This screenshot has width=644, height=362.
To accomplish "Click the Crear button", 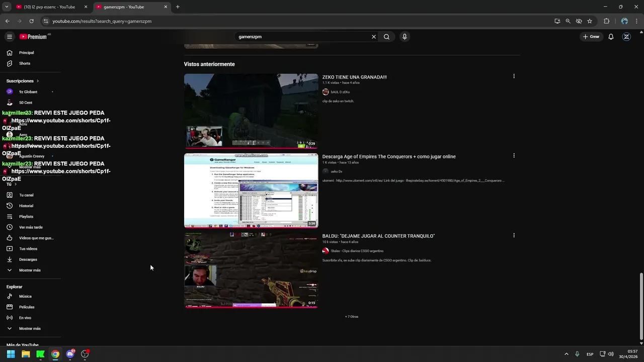I will (x=591, y=37).
